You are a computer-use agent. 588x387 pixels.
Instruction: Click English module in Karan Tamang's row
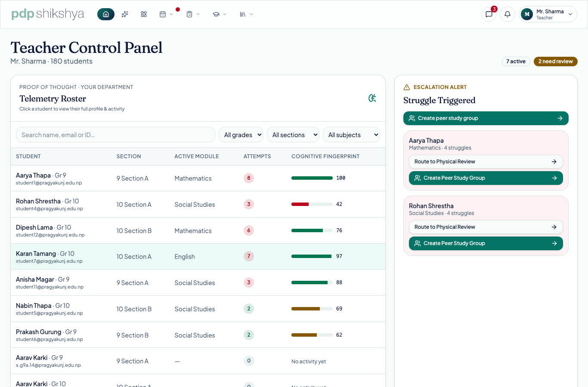pyautogui.click(x=185, y=257)
